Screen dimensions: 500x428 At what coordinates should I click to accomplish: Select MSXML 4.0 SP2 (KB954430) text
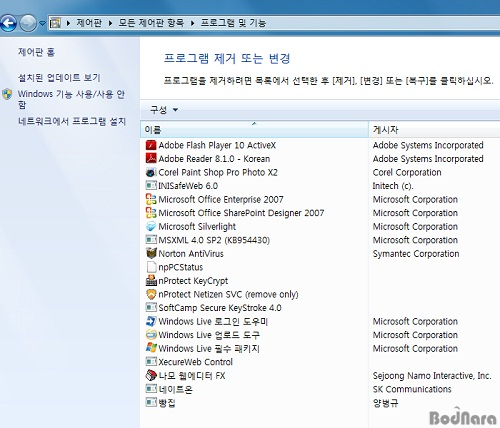pos(214,240)
